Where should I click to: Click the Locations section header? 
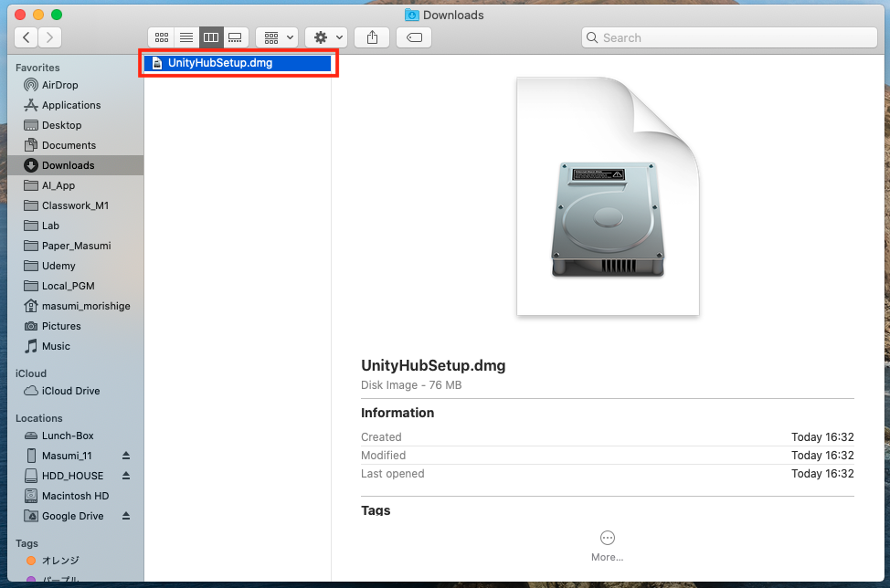[38, 418]
